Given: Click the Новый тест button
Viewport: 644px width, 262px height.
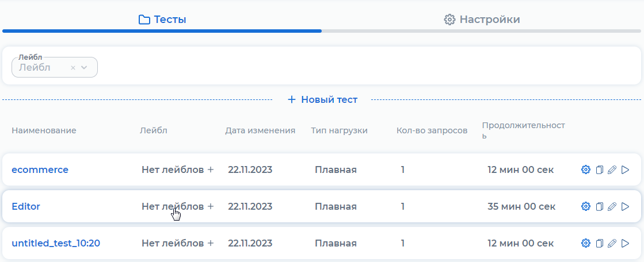Looking at the screenshot, I should click(x=322, y=99).
